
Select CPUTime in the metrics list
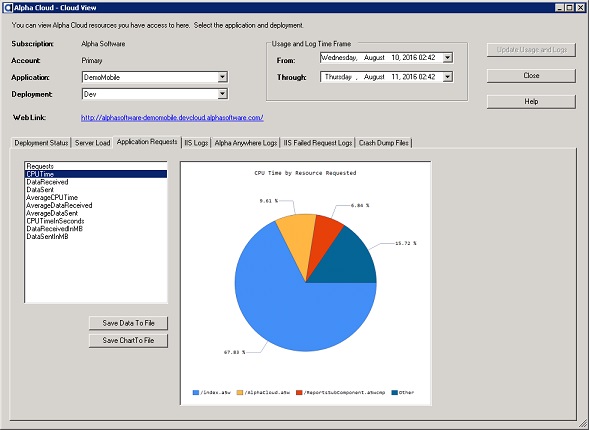[96, 174]
